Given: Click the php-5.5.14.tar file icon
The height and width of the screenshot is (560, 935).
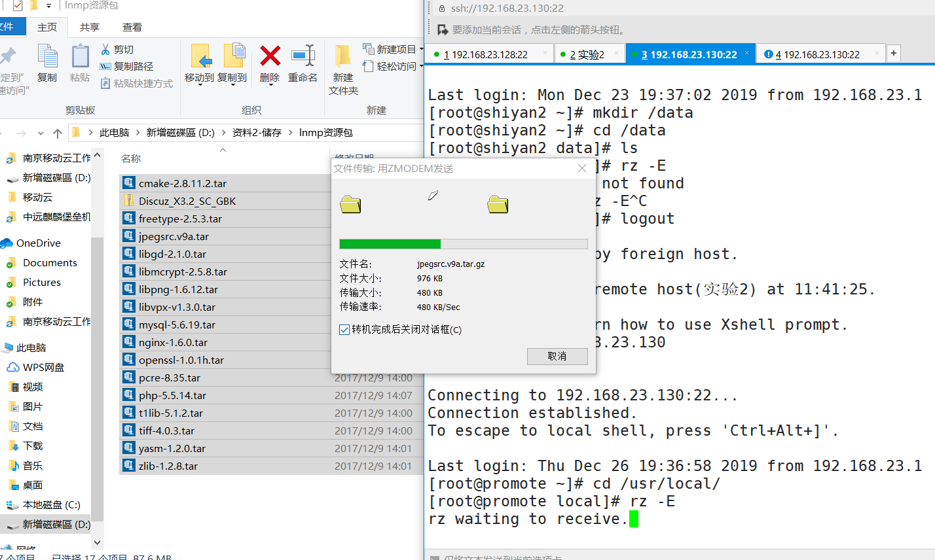Looking at the screenshot, I should [x=129, y=394].
